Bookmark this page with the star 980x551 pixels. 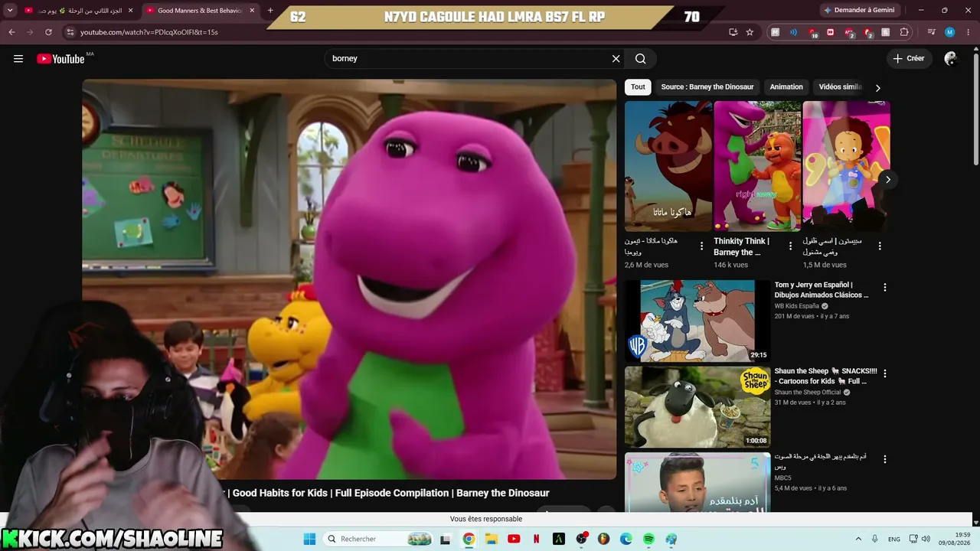point(750,32)
